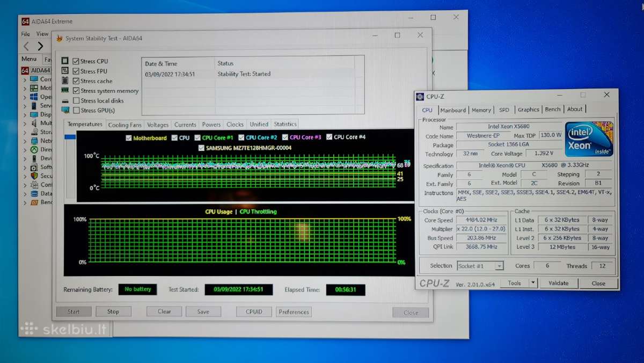The image size is (644, 363).
Task: Open the Tools dropdown arrow in CPU-Z
Action: (x=533, y=283)
